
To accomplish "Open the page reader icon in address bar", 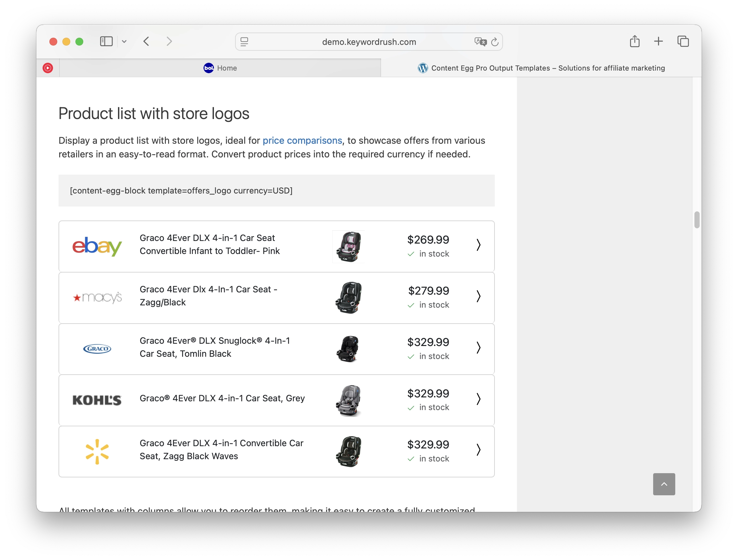I will (244, 42).
